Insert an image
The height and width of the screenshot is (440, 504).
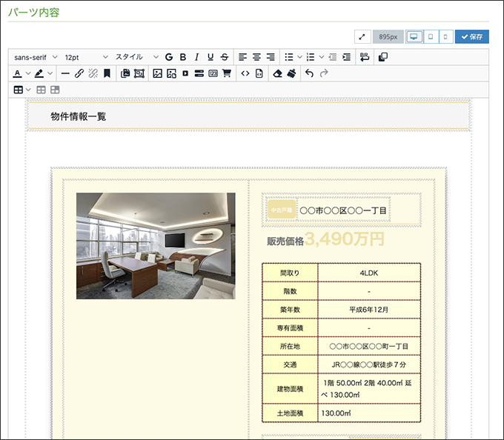click(157, 73)
